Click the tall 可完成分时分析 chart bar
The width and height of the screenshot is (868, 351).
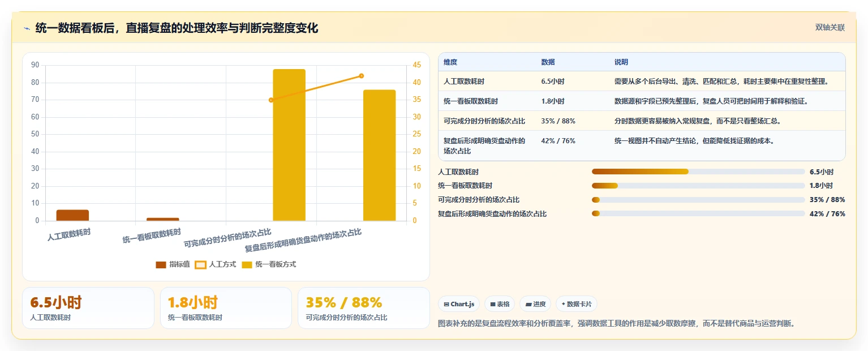pyautogui.click(x=289, y=145)
